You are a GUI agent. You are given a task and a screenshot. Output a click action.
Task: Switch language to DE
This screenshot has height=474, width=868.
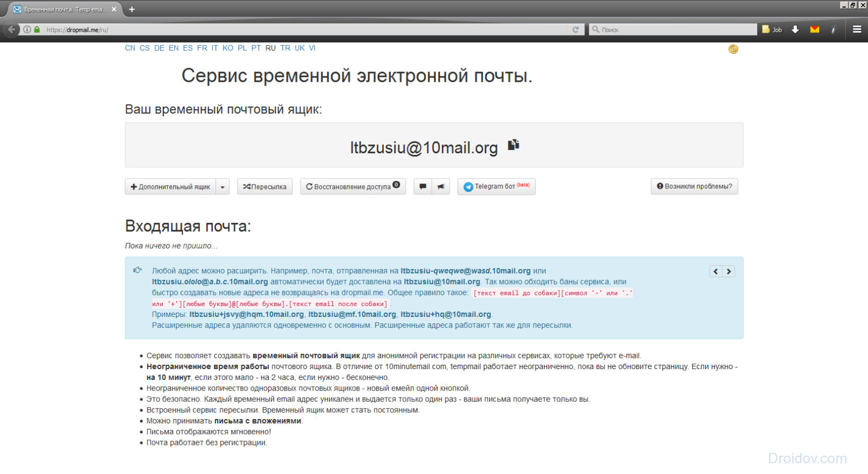tap(159, 48)
